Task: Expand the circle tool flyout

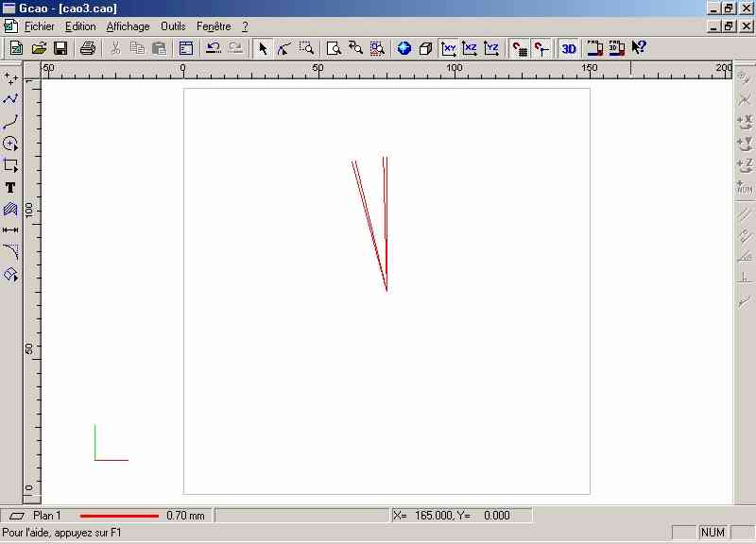Action: tap(10, 144)
